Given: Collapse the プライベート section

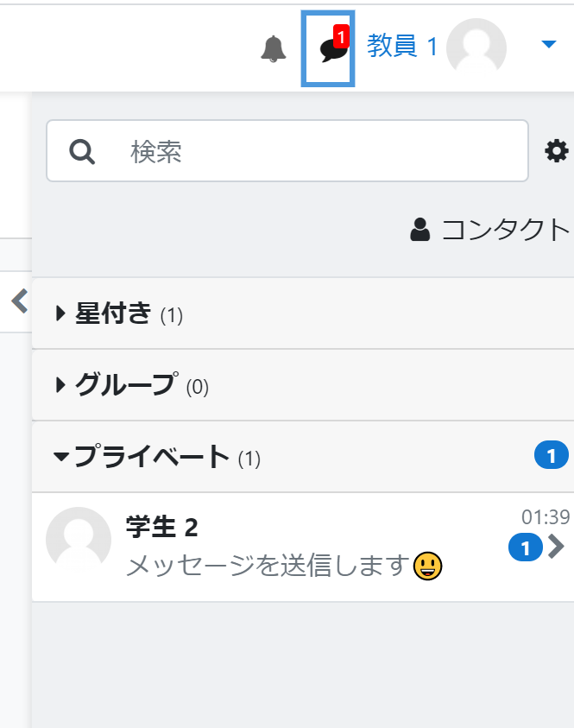Looking at the screenshot, I should tap(157, 457).
